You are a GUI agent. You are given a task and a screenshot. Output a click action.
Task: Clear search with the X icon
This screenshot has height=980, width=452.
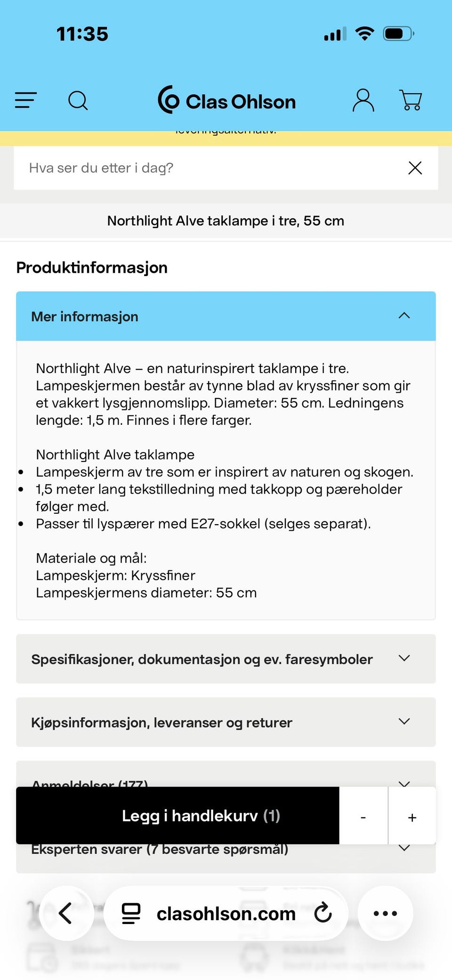point(415,168)
